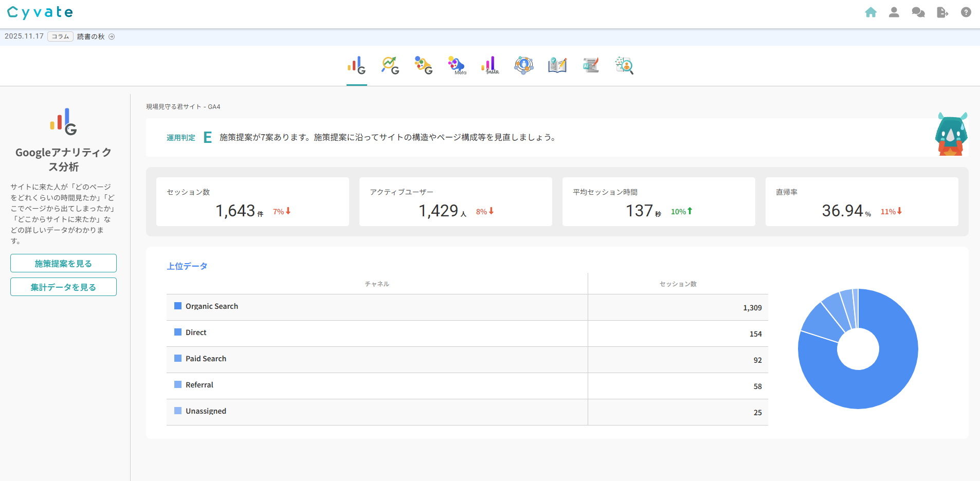Click the 施策提案を見る button

tap(63, 263)
